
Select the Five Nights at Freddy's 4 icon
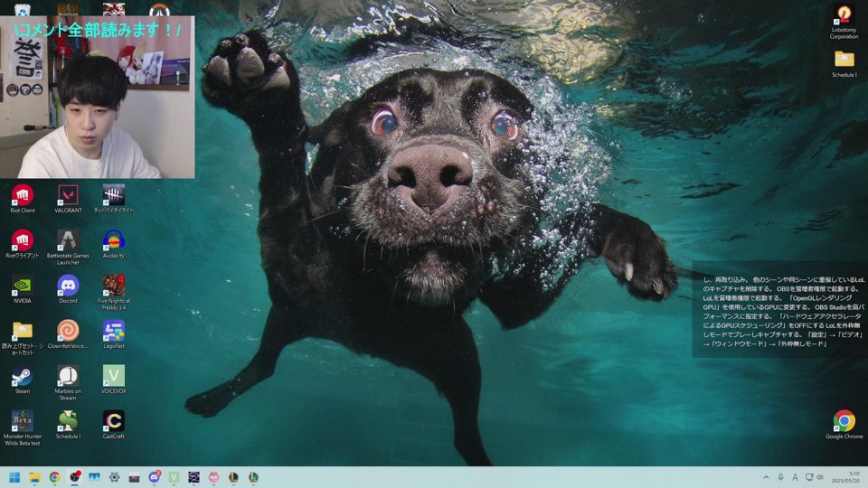point(113,286)
